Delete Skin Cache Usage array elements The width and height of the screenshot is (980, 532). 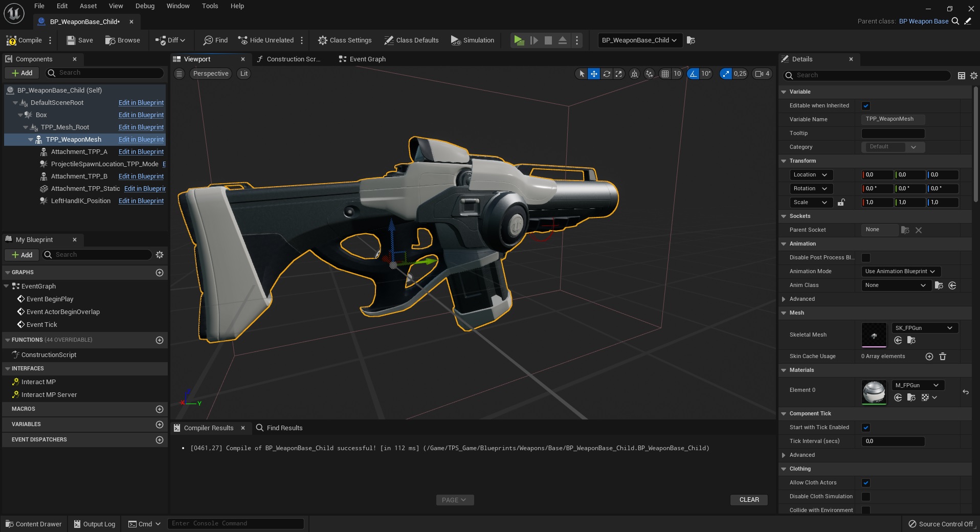[943, 357]
